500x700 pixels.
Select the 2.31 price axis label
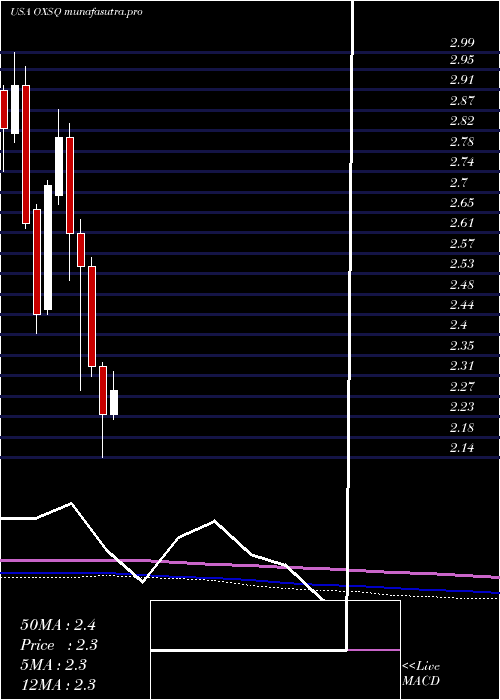click(462, 367)
